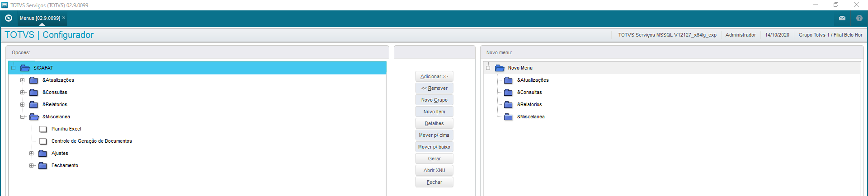Select the SIGAFAT row label
This screenshot has height=196, width=868.
click(43, 68)
